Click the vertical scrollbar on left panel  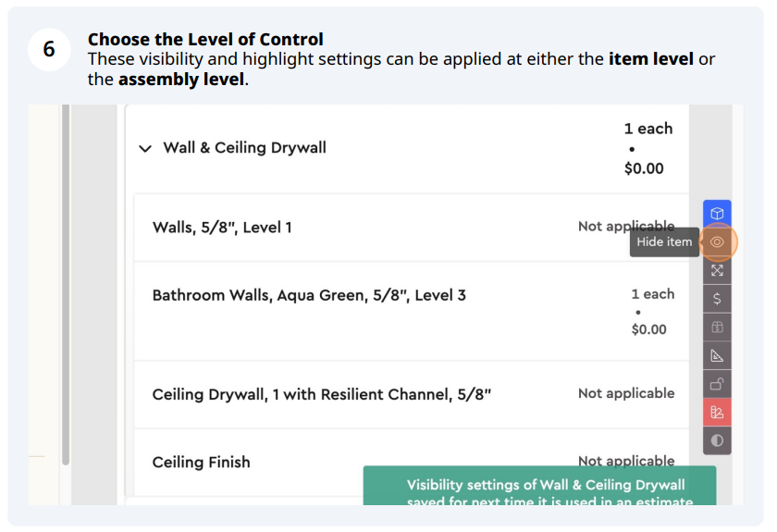[x=66, y=285]
